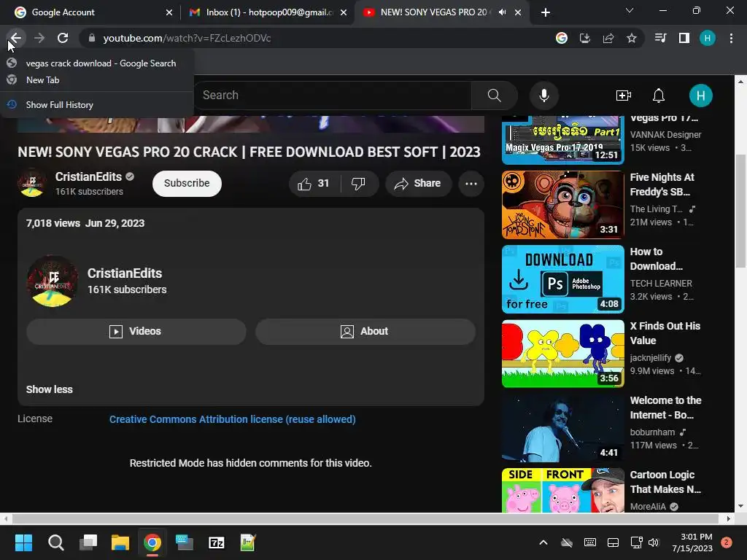Screen dimensions: 747x560
Task: Open clock showing 3:01 PM
Action: pos(692,542)
